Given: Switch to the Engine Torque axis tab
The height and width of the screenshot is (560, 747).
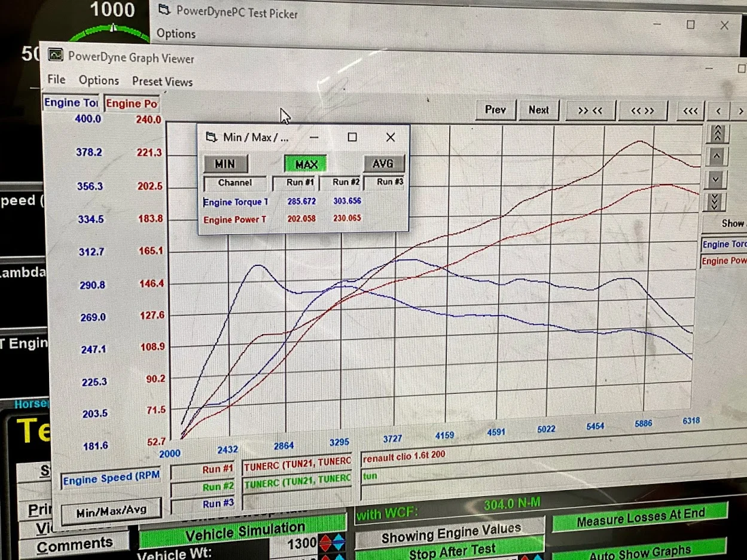Looking at the screenshot, I should click(71, 102).
